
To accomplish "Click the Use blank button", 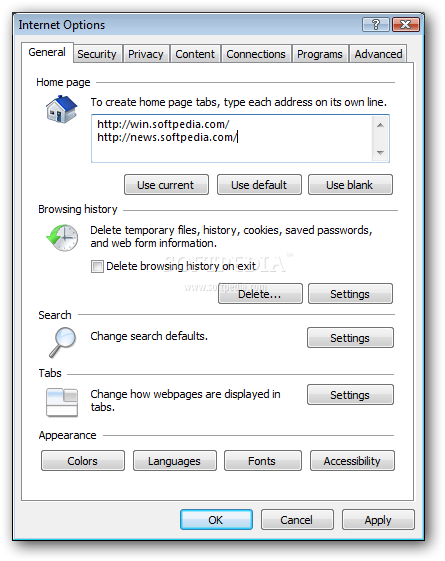I will [x=350, y=185].
